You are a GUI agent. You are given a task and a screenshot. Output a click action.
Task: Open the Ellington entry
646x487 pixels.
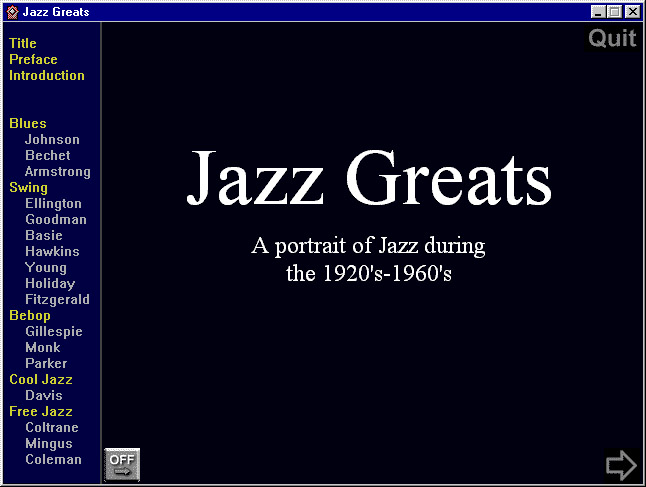(x=54, y=204)
